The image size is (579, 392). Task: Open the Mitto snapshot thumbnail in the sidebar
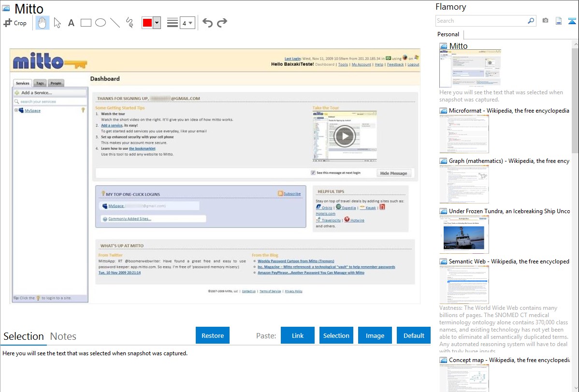click(x=470, y=68)
